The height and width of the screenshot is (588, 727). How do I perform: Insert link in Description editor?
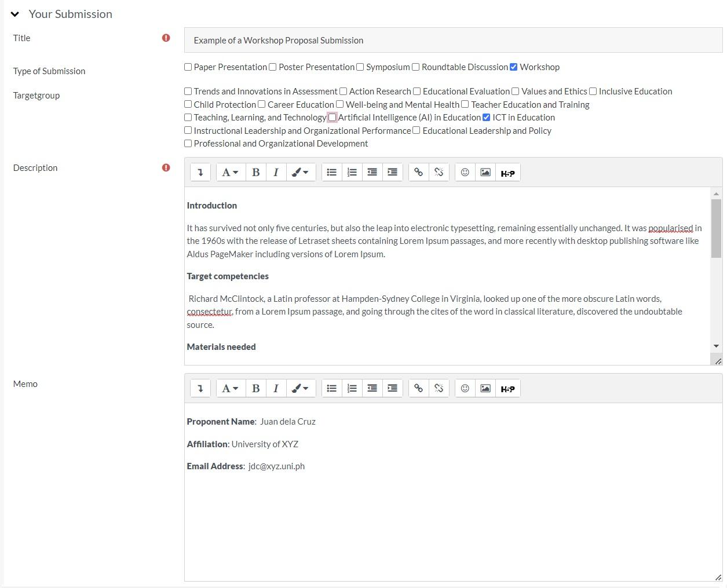click(x=418, y=172)
